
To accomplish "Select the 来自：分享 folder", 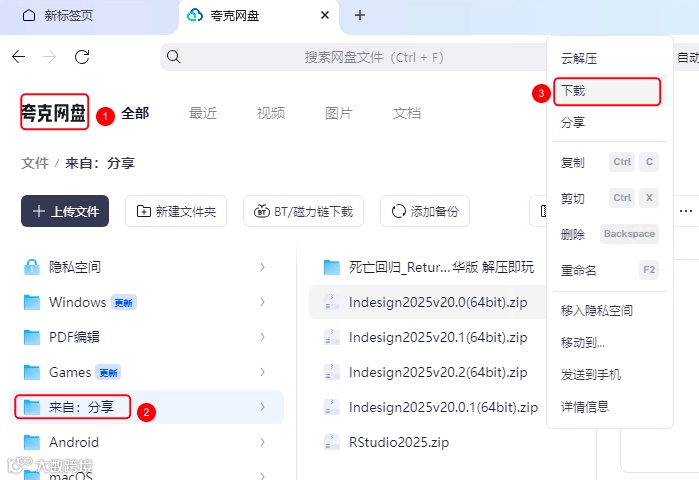I will pyautogui.click(x=146, y=407).
